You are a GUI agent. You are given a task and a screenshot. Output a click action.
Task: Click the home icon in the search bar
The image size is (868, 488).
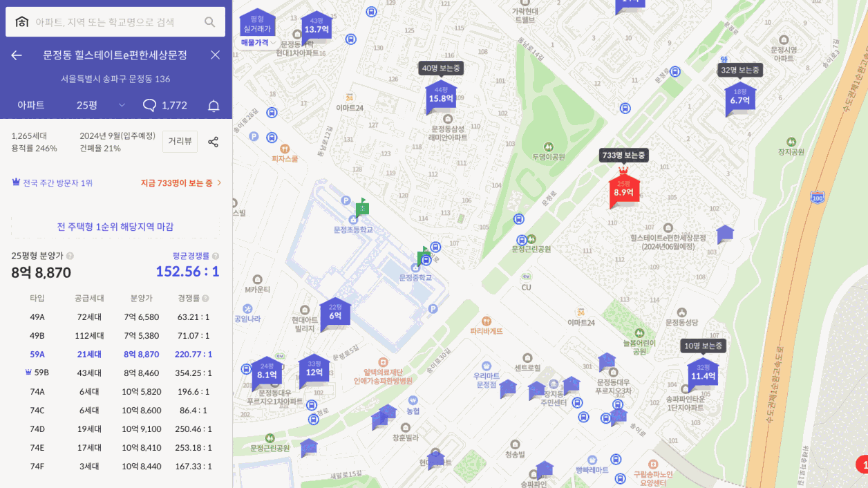coord(21,21)
